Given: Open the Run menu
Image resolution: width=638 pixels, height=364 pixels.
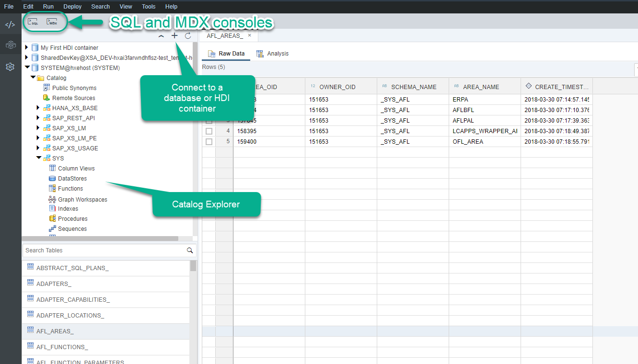Looking at the screenshot, I should tap(48, 7).
